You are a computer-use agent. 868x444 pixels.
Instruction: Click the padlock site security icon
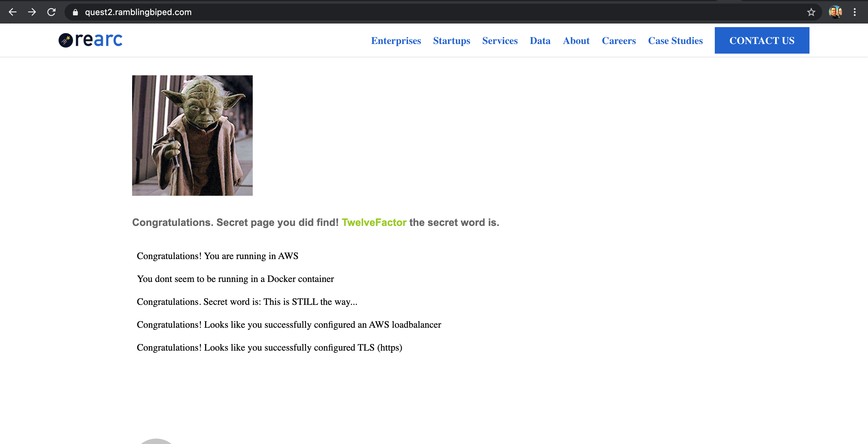(75, 12)
